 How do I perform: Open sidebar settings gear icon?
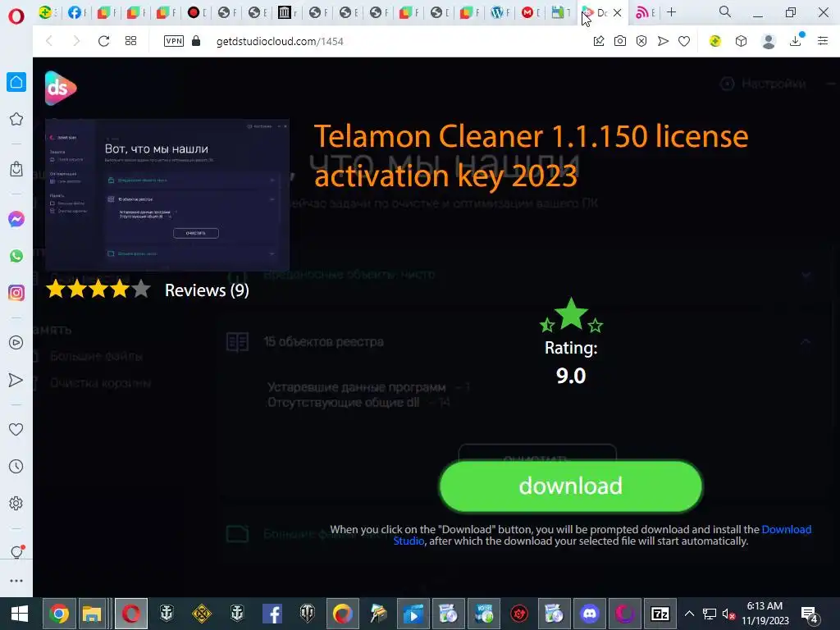16,504
